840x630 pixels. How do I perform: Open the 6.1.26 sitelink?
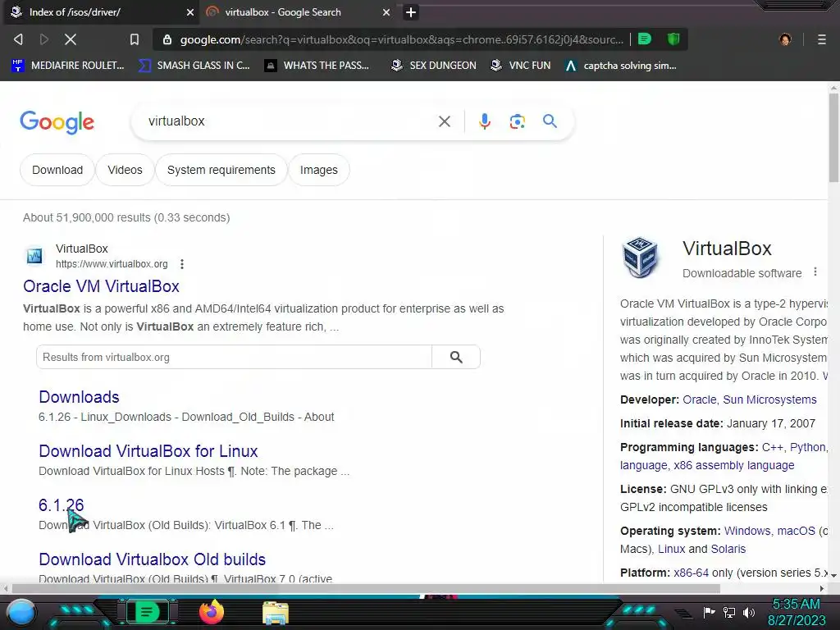click(x=61, y=505)
